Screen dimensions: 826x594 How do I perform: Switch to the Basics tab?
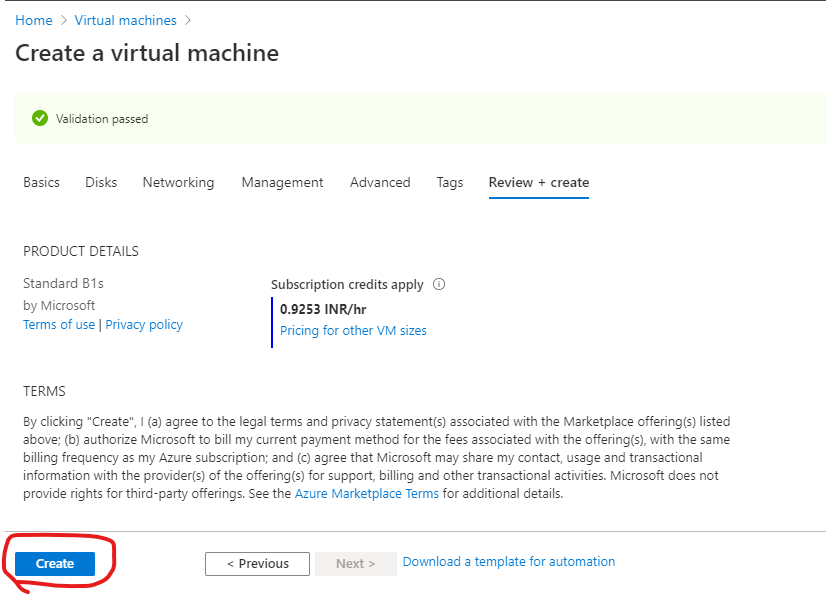click(x=41, y=182)
